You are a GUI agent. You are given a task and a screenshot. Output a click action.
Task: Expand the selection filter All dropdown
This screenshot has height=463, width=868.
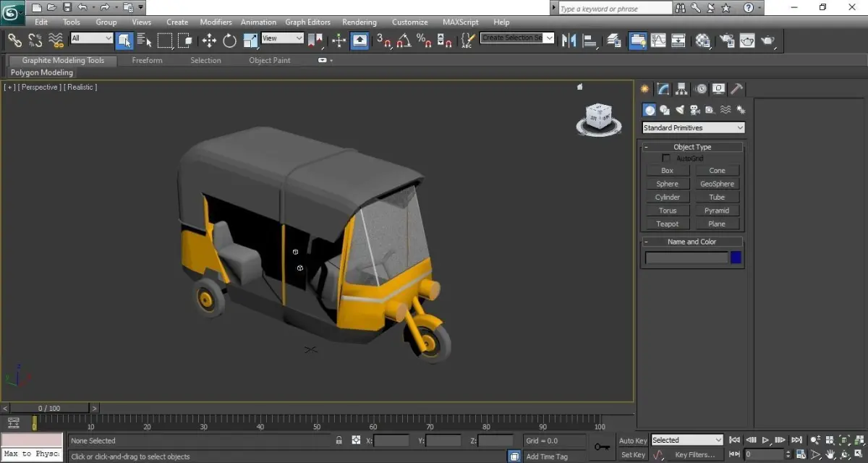pyautogui.click(x=92, y=38)
